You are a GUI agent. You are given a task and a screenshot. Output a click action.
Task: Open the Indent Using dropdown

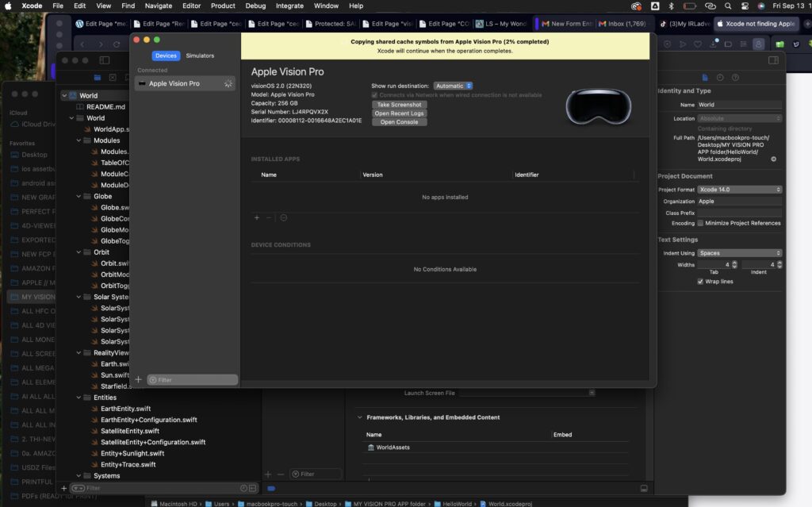point(740,253)
